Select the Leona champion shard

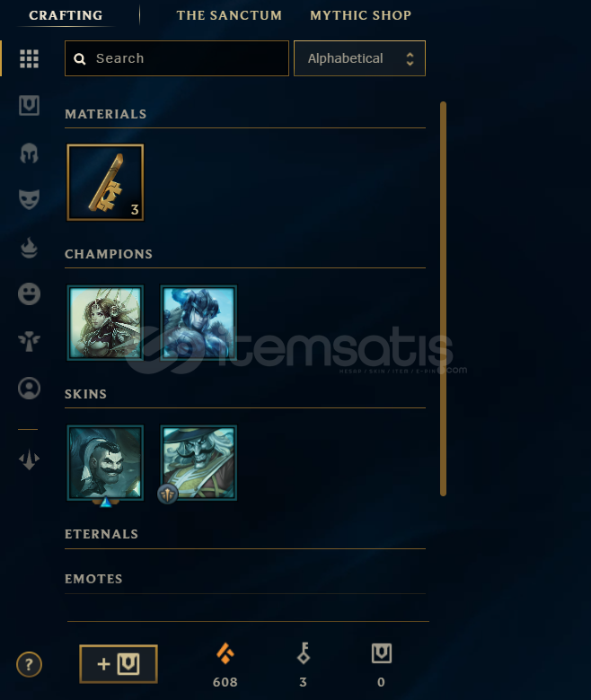(x=105, y=322)
